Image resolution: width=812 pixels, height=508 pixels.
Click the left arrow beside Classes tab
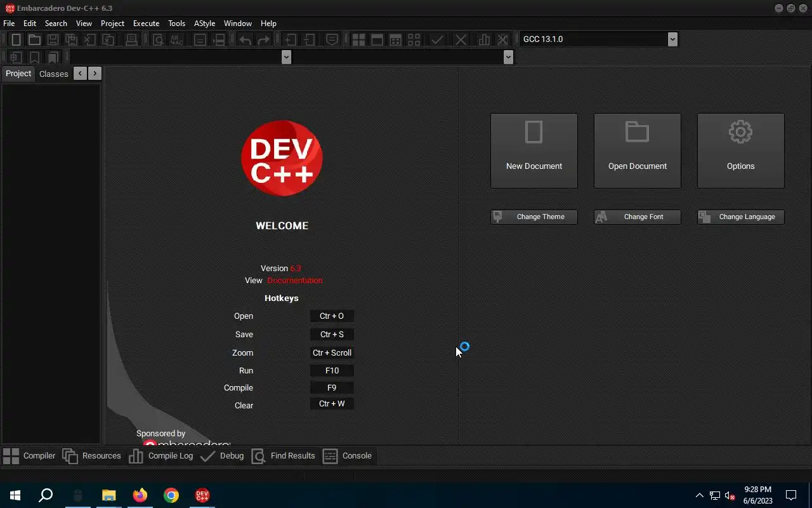(x=80, y=73)
